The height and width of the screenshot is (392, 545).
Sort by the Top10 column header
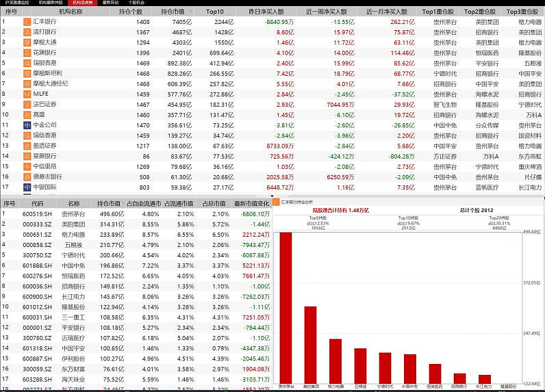click(214, 12)
